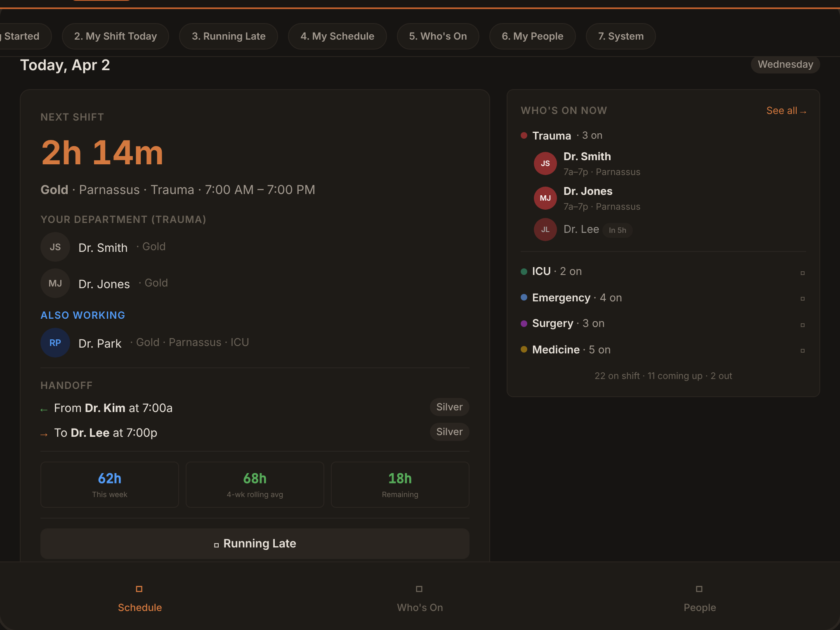
Task: Click Dr. Park's RP avatar under Also Working
Action: click(x=55, y=343)
